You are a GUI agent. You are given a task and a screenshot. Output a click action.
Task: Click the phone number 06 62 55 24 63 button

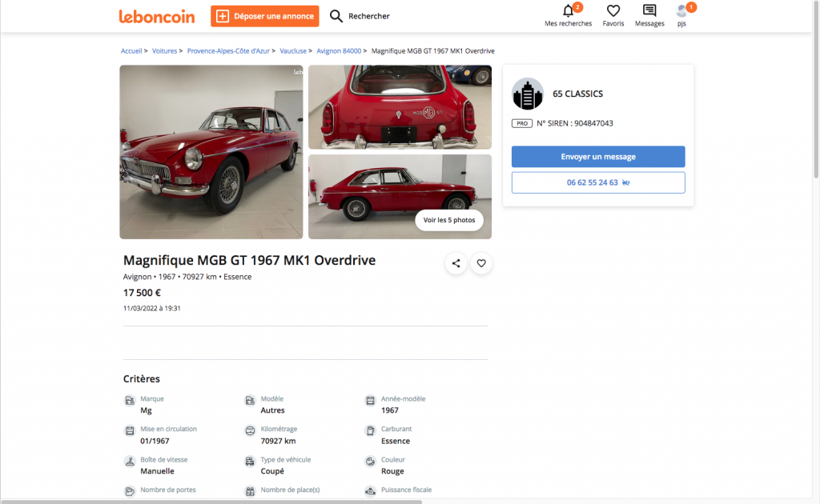click(598, 182)
